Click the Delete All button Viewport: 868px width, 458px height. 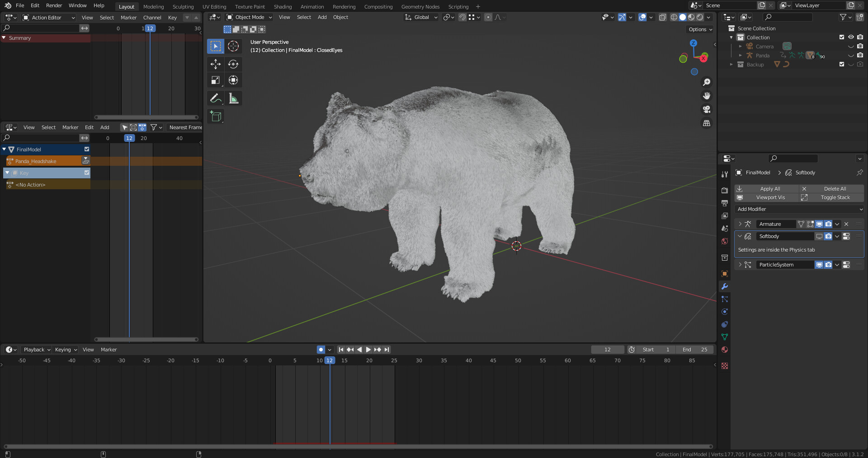[x=831, y=189]
